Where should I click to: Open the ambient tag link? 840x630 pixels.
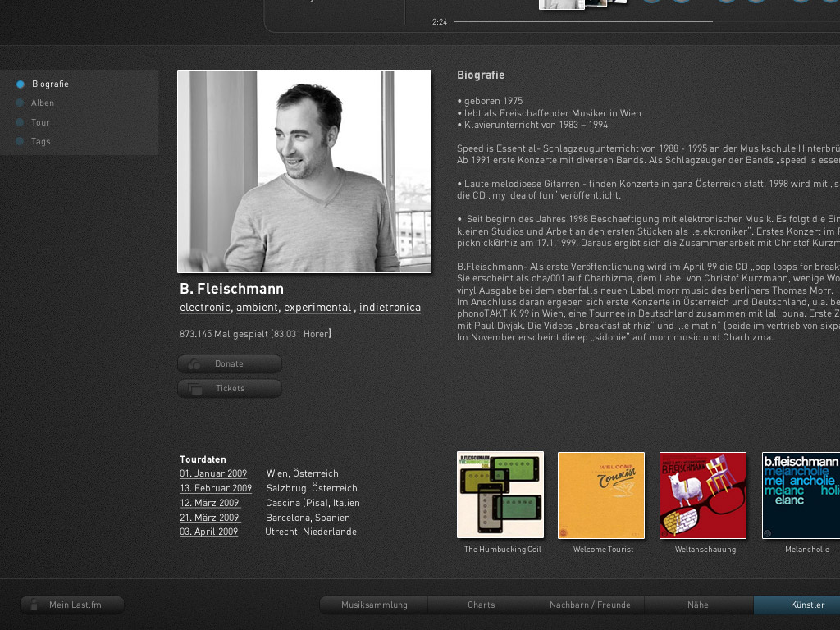click(x=257, y=308)
